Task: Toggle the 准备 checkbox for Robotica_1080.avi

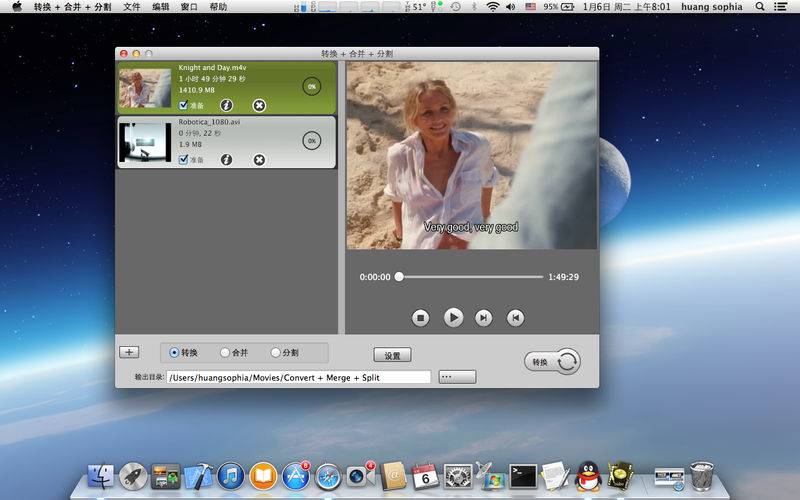Action: pos(183,159)
